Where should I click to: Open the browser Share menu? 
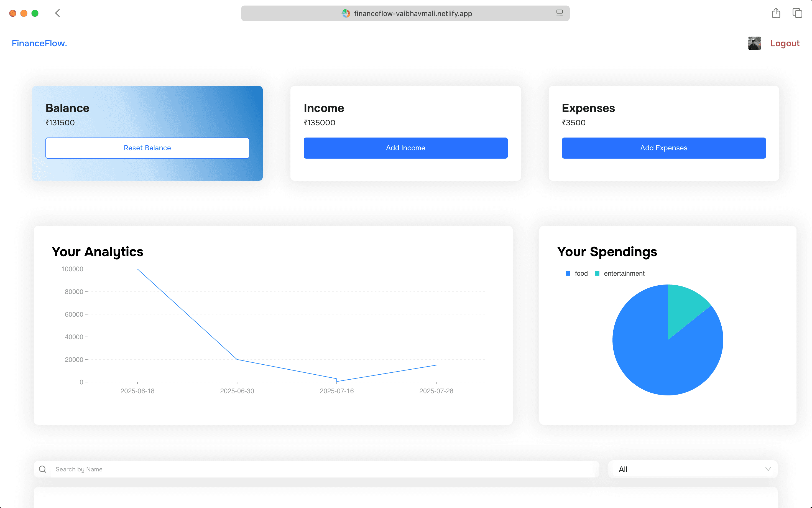pos(776,13)
